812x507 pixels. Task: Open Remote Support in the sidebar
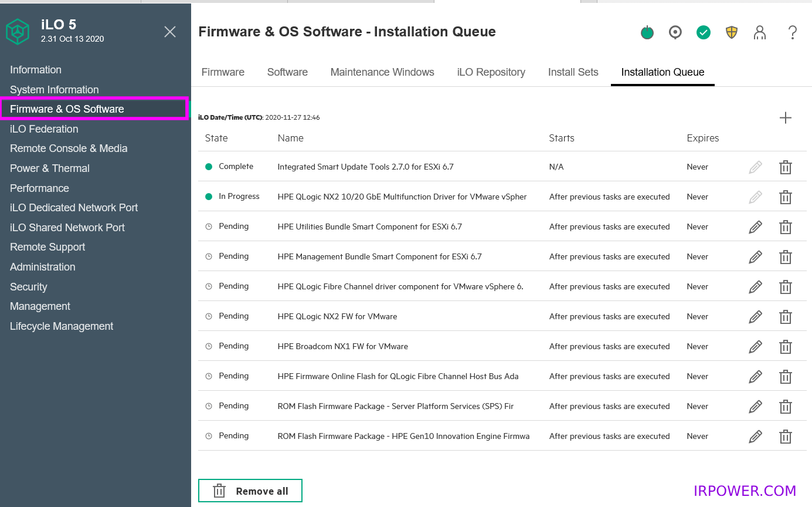(x=47, y=247)
